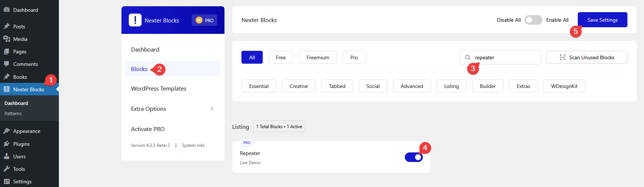The image size is (644, 187).
Task: Toggle the Disable All / Enable All switch
Action: tap(533, 20)
